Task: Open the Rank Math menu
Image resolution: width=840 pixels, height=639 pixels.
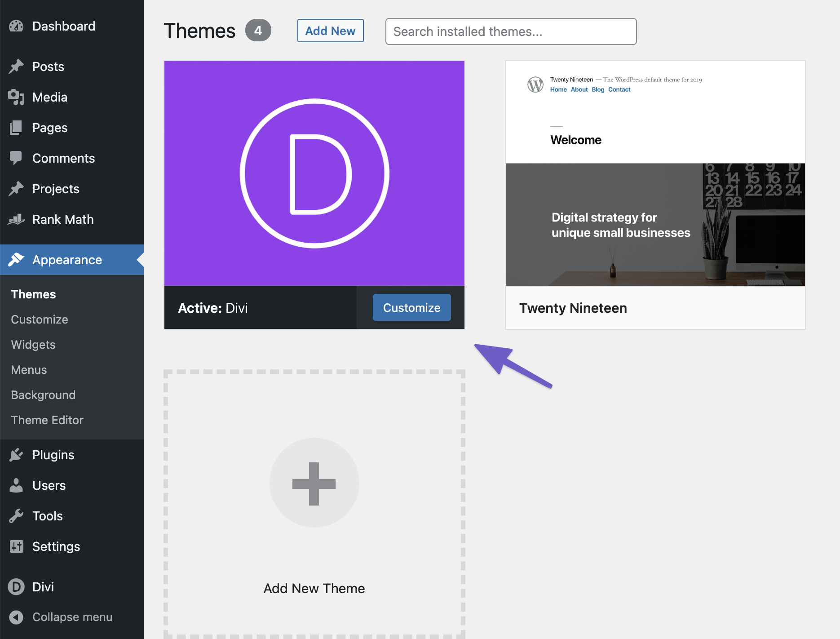Action: point(72,219)
